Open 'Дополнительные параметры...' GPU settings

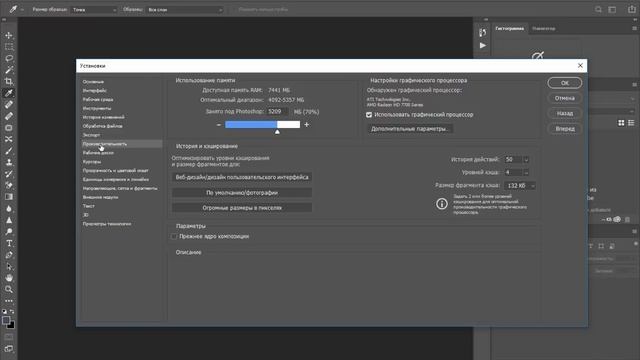click(410, 129)
